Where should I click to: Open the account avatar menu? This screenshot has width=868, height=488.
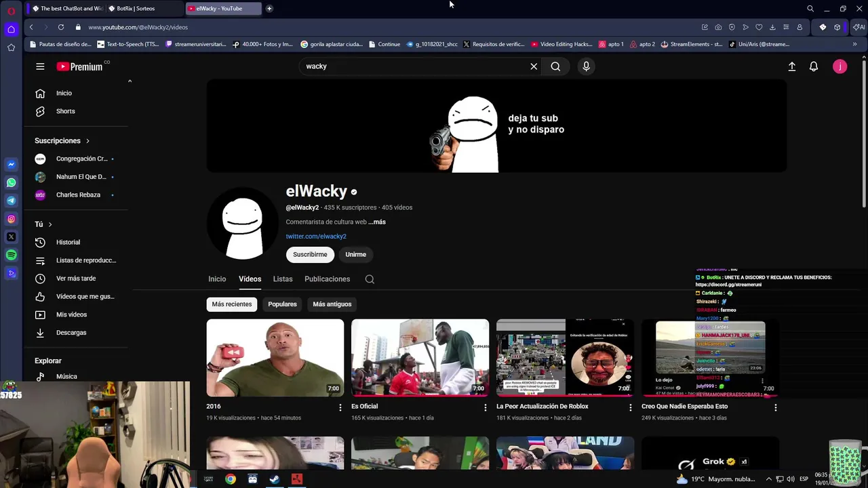coord(840,66)
